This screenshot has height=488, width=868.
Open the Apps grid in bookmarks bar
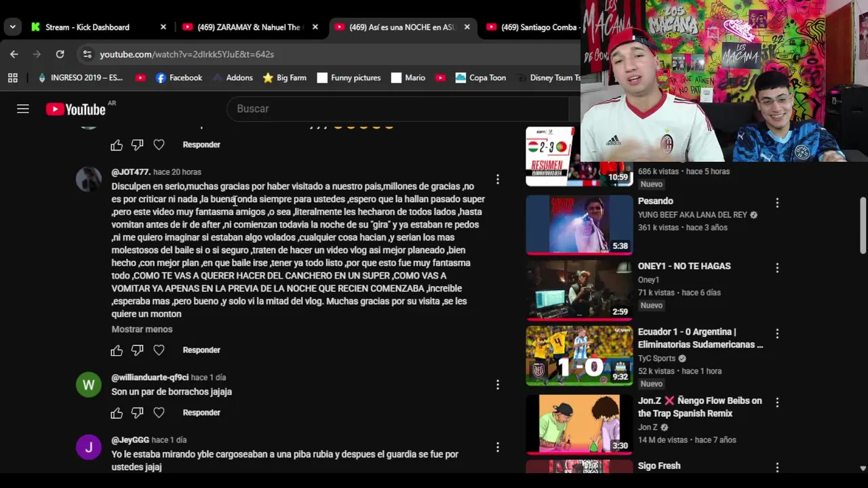click(12, 78)
